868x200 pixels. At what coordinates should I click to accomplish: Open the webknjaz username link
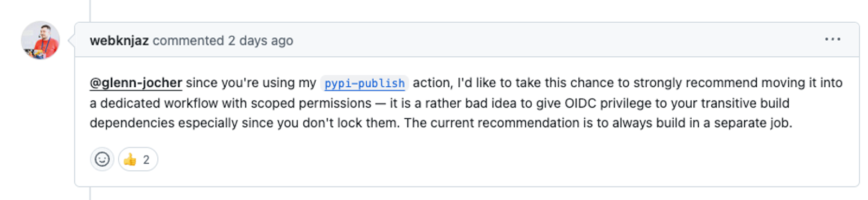(119, 41)
